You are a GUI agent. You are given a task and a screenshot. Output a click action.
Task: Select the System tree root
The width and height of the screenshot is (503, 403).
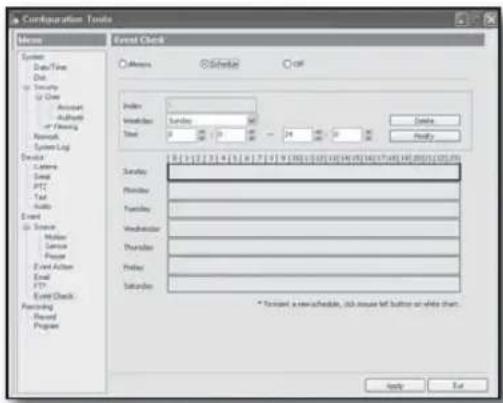point(33,57)
